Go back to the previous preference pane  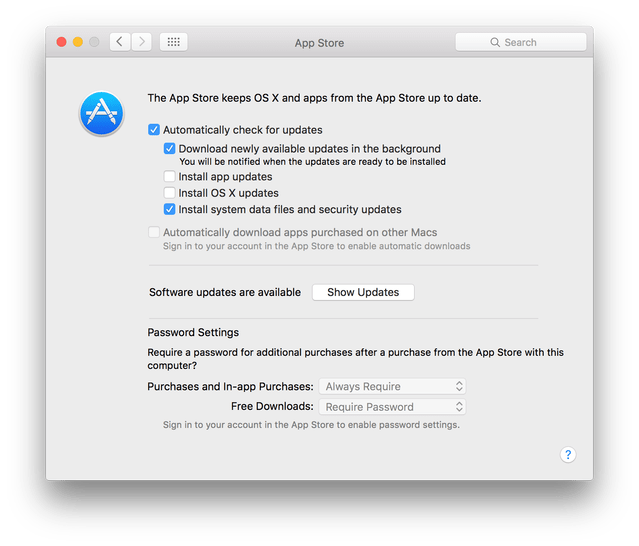121,42
